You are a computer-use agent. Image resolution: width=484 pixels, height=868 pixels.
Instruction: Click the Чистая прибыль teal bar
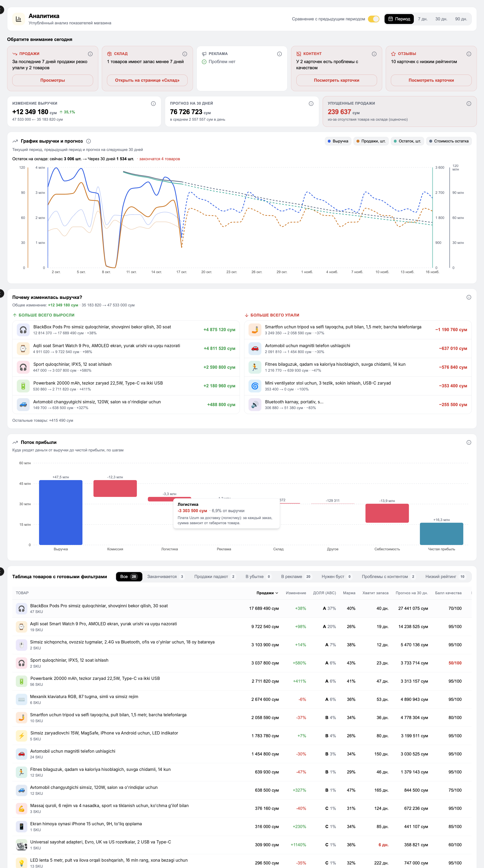tap(441, 534)
